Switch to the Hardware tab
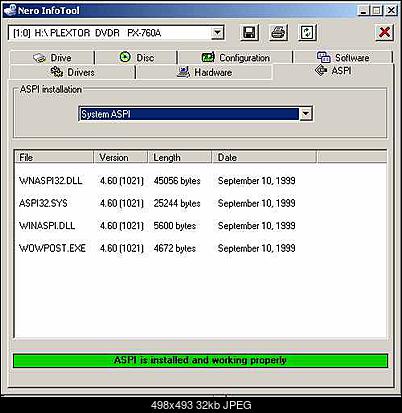This screenshot has height=413, width=402. (x=204, y=72)
